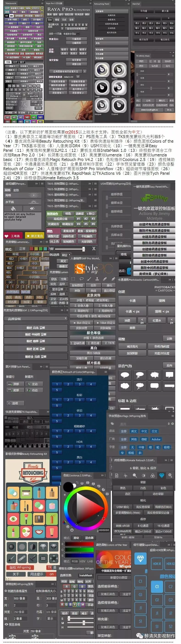Open the 细节修饰 section in Retouching Panel

[111, 39]
